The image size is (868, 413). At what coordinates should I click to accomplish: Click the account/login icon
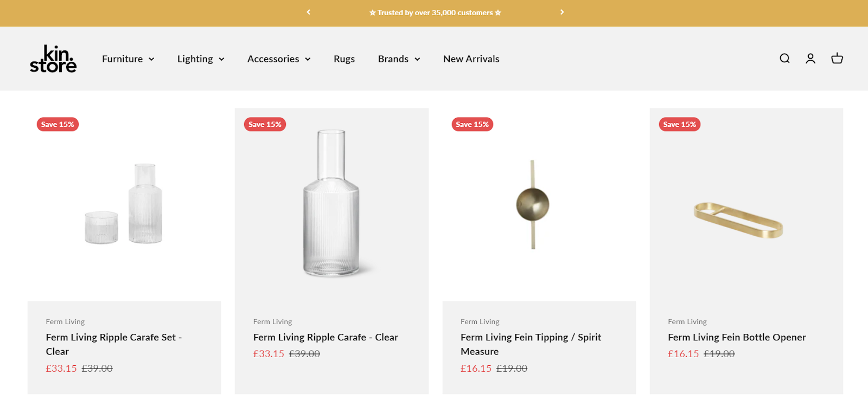pos(810,58)
